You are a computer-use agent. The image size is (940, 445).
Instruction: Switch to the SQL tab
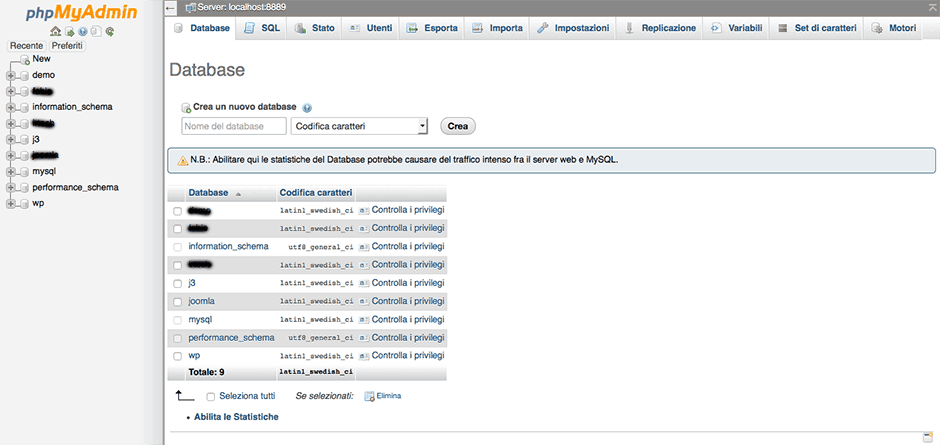(x=262, y=28)
